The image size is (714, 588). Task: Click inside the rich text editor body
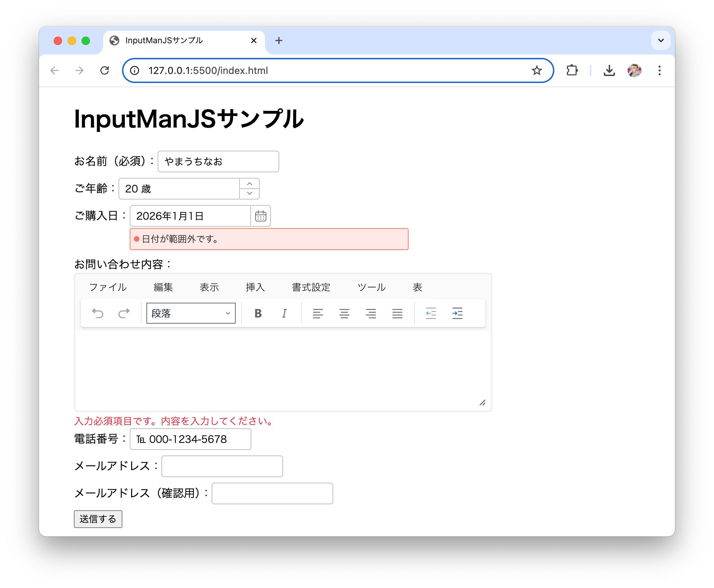click(283, 370)
